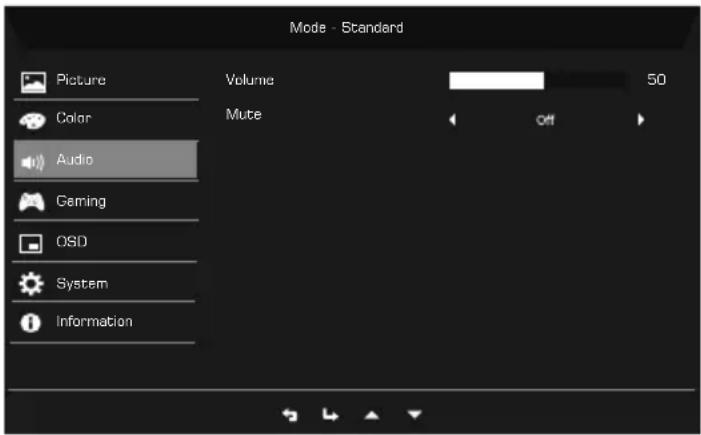
Task: Click the Volume setting label
Action: click(250, 80)
